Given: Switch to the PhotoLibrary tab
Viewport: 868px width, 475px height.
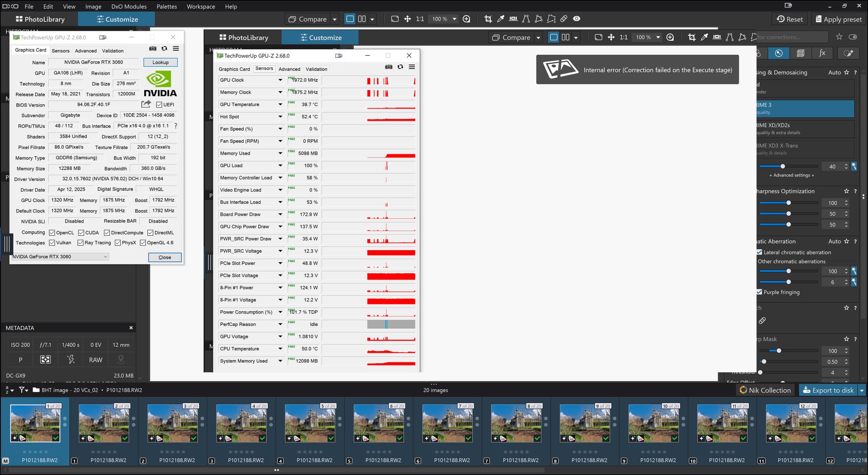Looking at the screenshot, I should pos(40,19).
